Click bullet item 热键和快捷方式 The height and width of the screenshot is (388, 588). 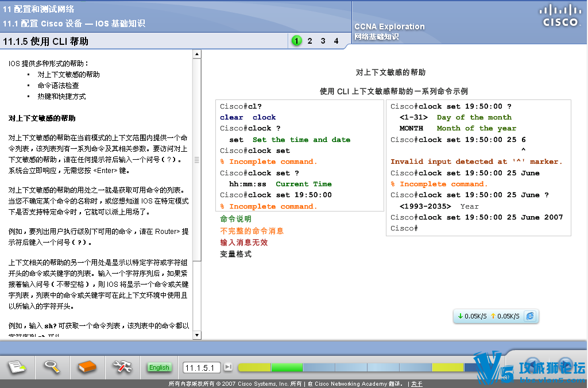coord(61,97)
